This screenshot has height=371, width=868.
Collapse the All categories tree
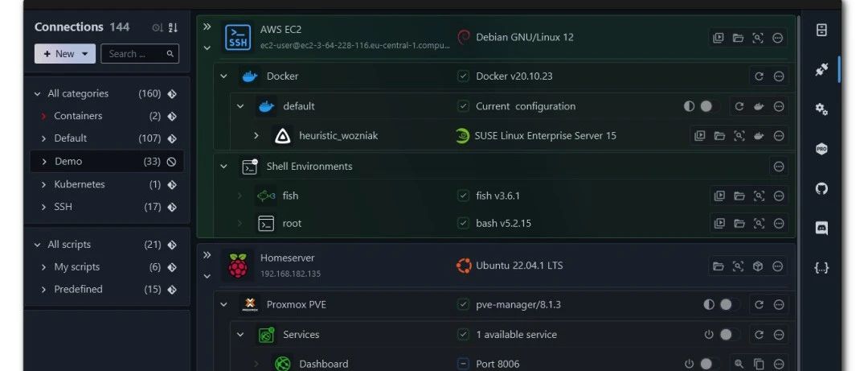point(38,94)
